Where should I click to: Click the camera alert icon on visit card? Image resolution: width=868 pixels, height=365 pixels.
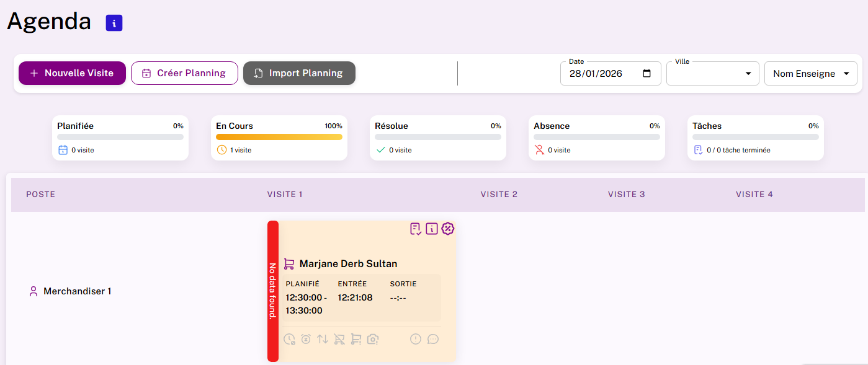tap(373, 339)
